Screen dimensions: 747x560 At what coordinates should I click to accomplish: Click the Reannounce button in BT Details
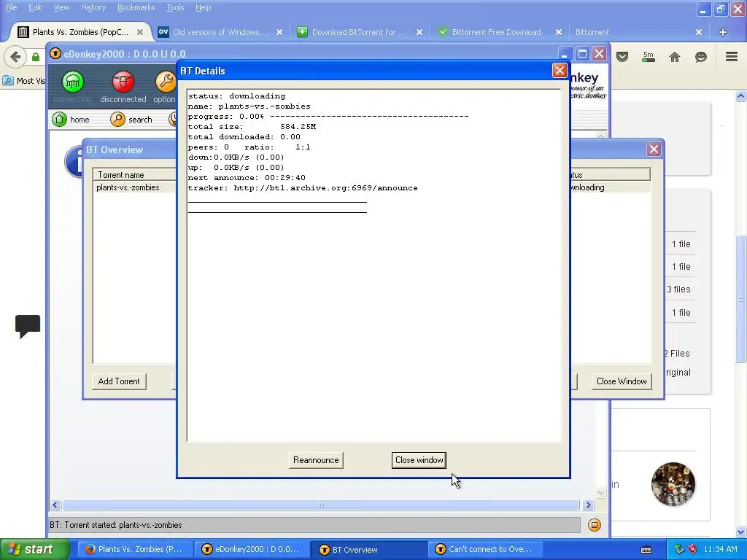[315, 460]
